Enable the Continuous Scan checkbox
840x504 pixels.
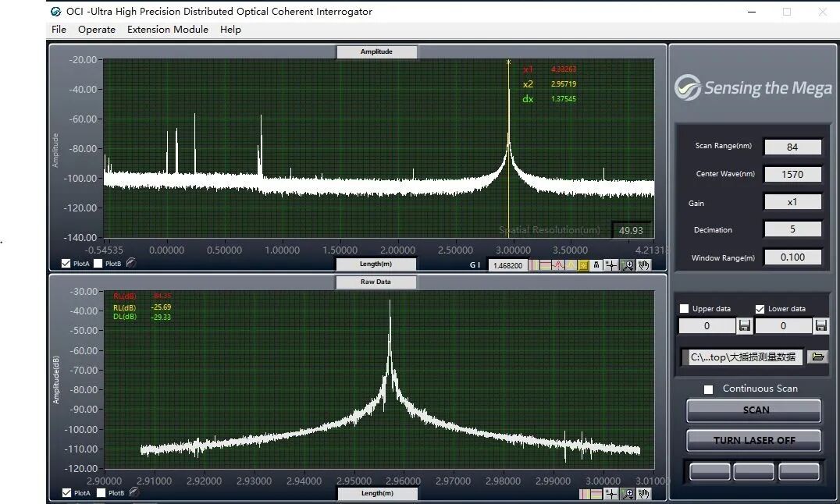click(708, 389)
